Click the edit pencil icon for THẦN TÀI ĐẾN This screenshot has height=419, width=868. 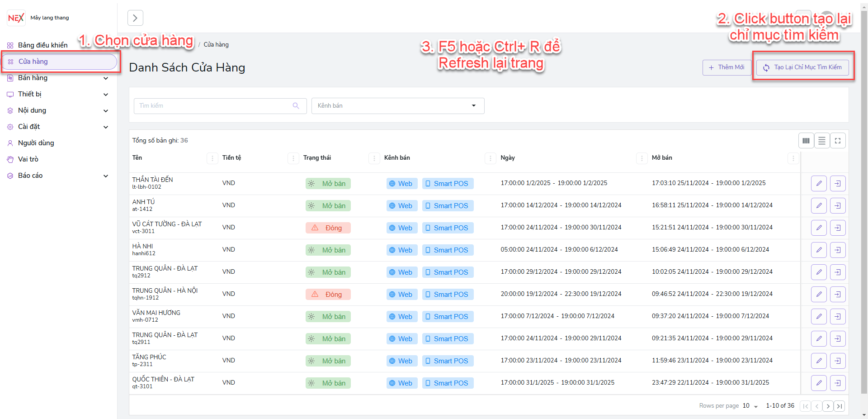pyautogui.click(x=819, y=184)
